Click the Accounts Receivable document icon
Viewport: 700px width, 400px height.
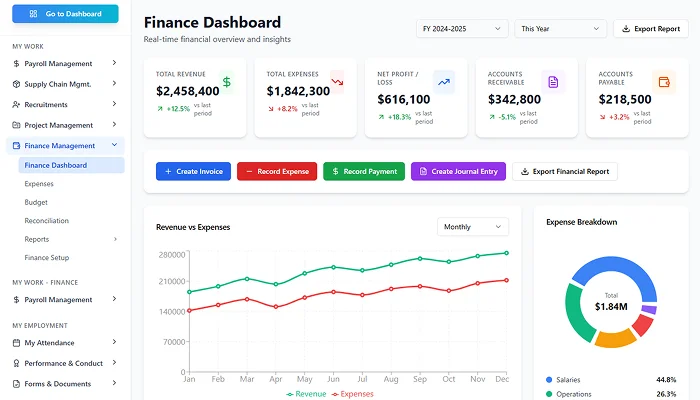pyautogui.click(x=553, y=82)
